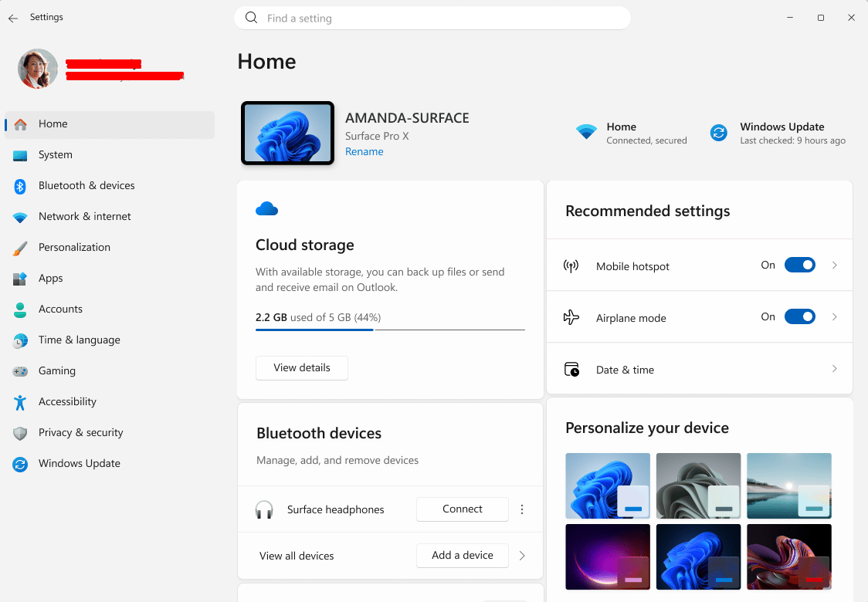
Task: Select Privacy & security
Action: tap(110, 433)
